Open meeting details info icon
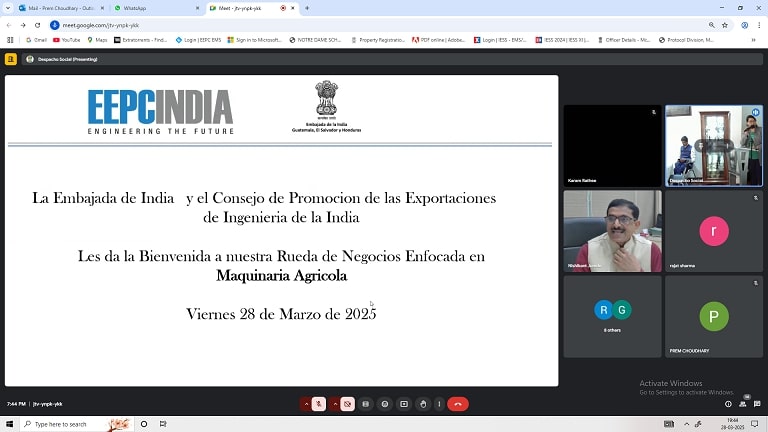The height and width of the screenshot is (432, 768). click(x=728, y=404)
